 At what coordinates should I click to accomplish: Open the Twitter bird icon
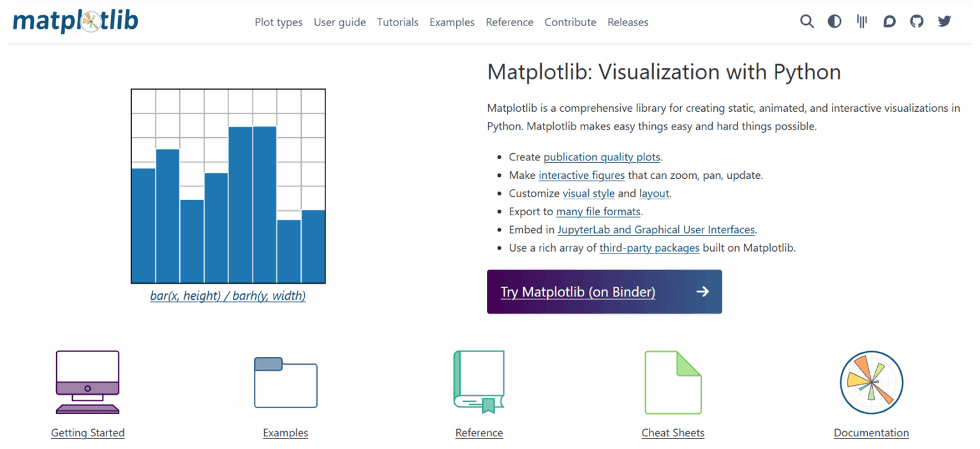(x=944, y=22)
